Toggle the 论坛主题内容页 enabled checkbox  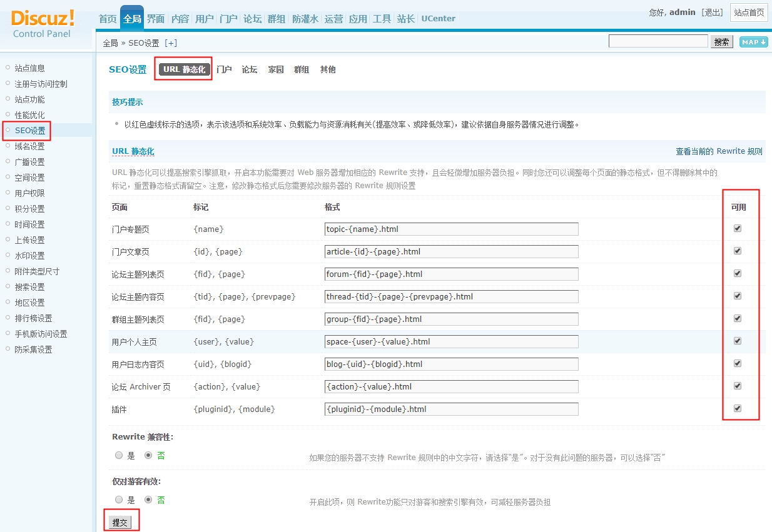point(738,296)
